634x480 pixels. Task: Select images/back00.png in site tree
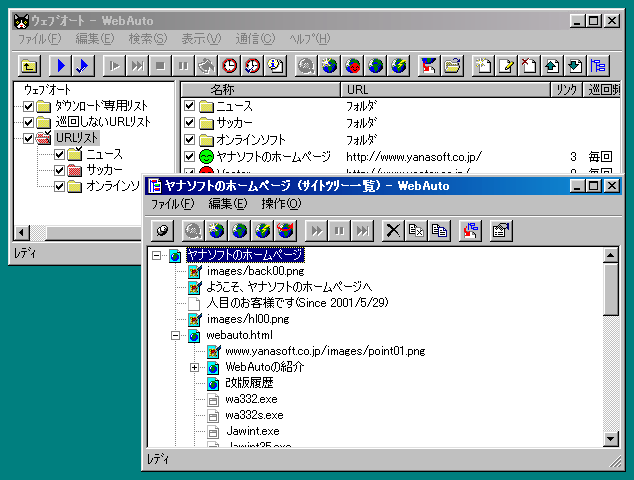pos(256,271)
